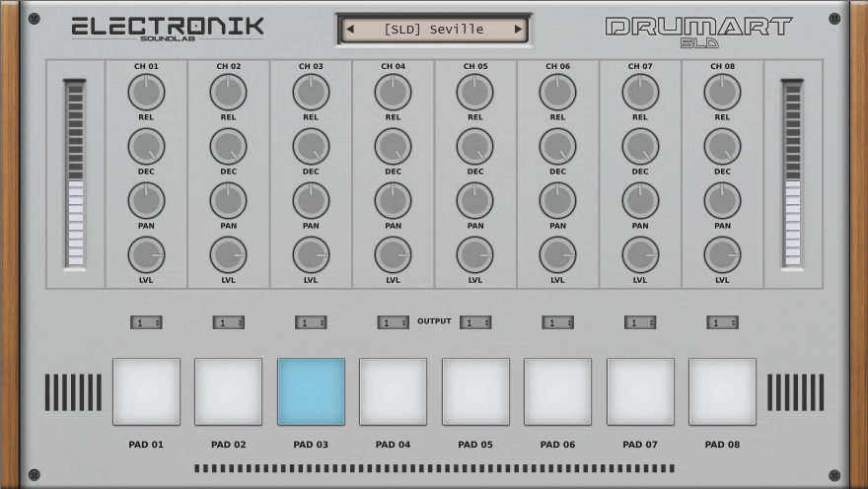Open output selector under CH 03
This screenshot has height=489, width=868.
(x=311, y=322)
